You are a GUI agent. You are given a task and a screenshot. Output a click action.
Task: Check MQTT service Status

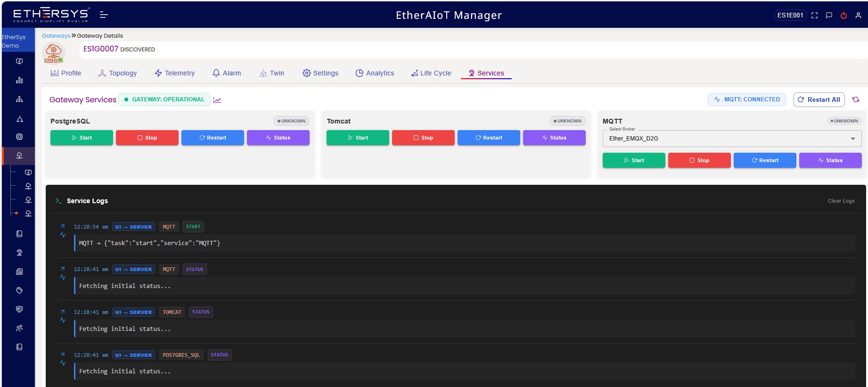click(x=830, y=160)
